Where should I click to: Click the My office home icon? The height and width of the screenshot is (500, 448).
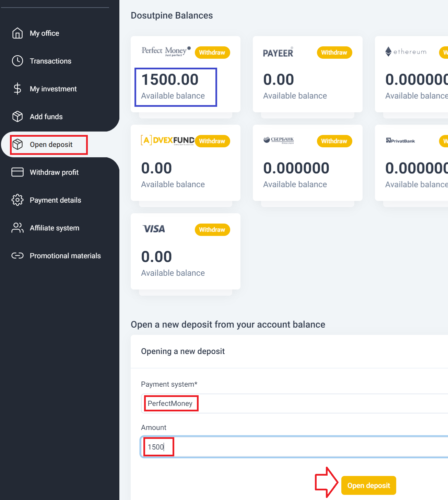[17, 33]
